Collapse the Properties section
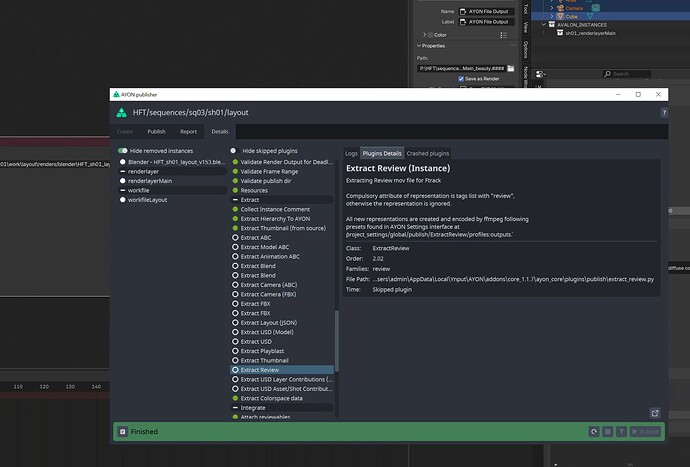The image size is (690, 467). point(419,46)
